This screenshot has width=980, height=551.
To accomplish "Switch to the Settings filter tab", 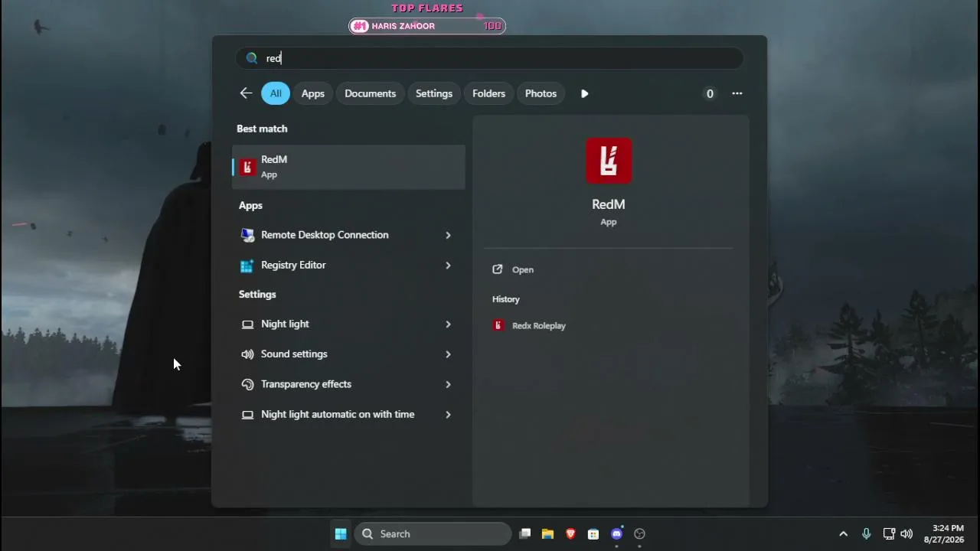I will click(x=434, y=93).
